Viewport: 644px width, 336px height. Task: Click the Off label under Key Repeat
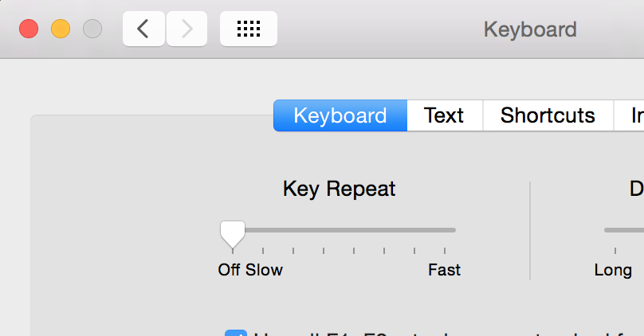click(x=229, y=270)
